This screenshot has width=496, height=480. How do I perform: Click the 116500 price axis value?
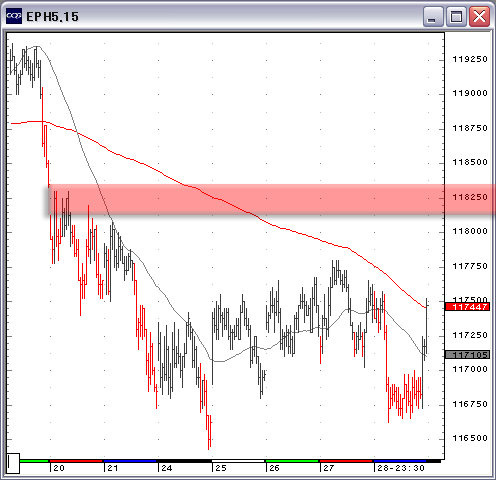(x=469, y=438)
